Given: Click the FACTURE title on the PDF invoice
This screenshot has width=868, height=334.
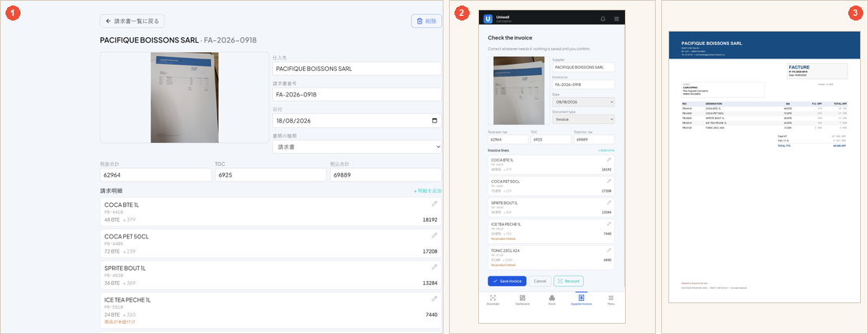Looking at the screenshot, I should coord(799,67).
